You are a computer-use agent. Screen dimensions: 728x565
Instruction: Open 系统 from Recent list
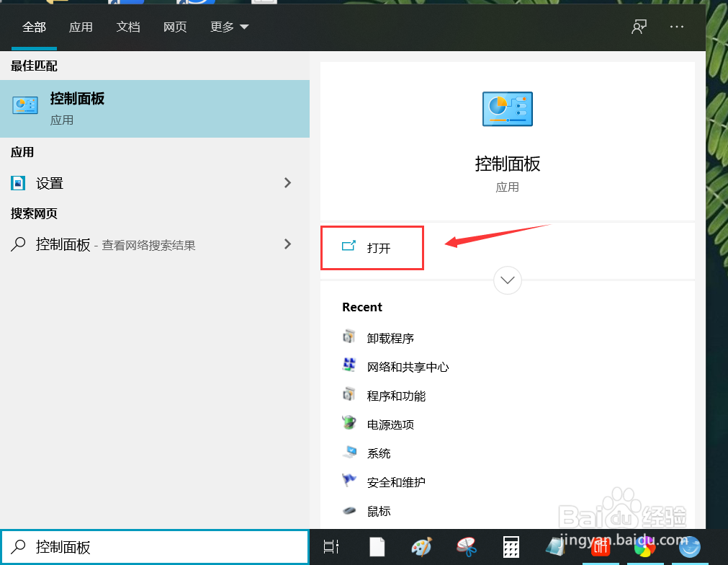coord(379,453)
